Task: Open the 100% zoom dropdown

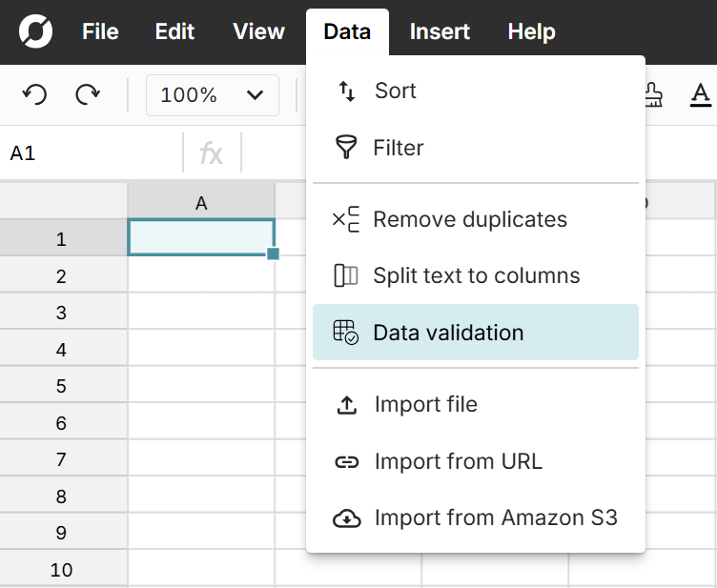Action: [x=212, y=94]
